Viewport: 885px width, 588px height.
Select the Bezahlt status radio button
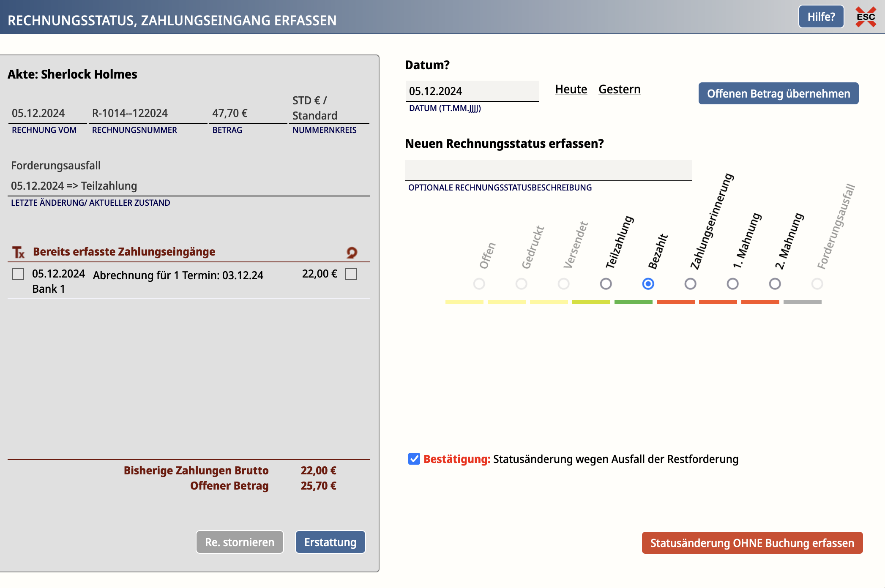pos(648,284)
